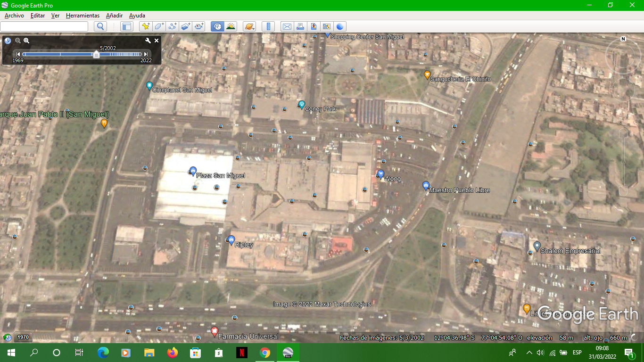
Task: Click Google Earth Pro taskbar icon
Action: pos(288,353)
